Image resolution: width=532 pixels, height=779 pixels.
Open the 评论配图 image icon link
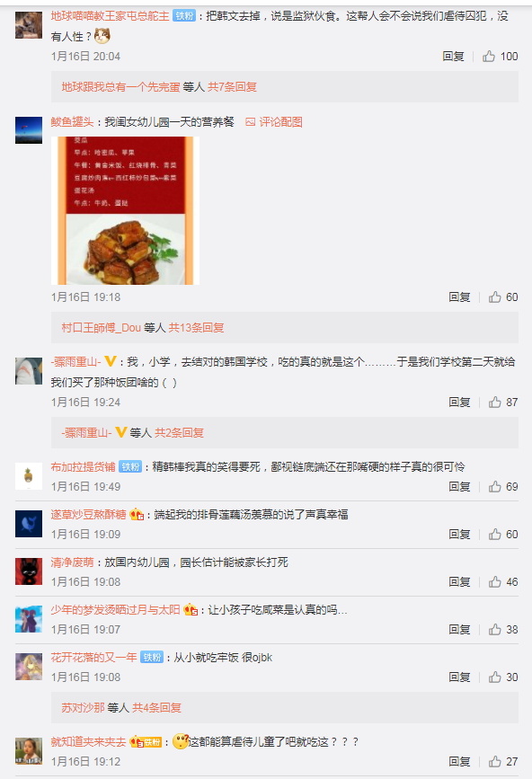pos(274,121)
